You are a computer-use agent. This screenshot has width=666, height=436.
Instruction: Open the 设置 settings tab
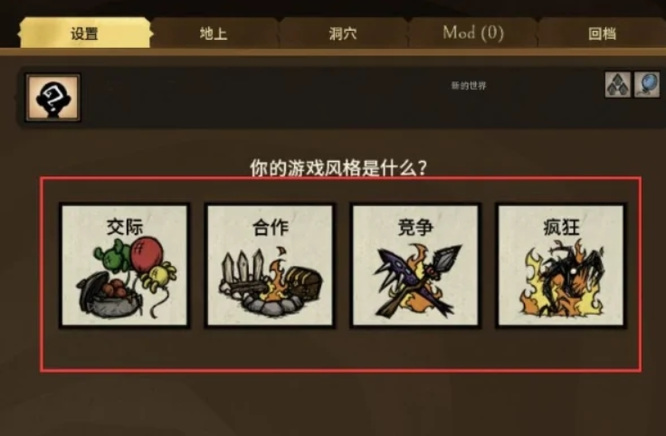click(x=85, y=33)
